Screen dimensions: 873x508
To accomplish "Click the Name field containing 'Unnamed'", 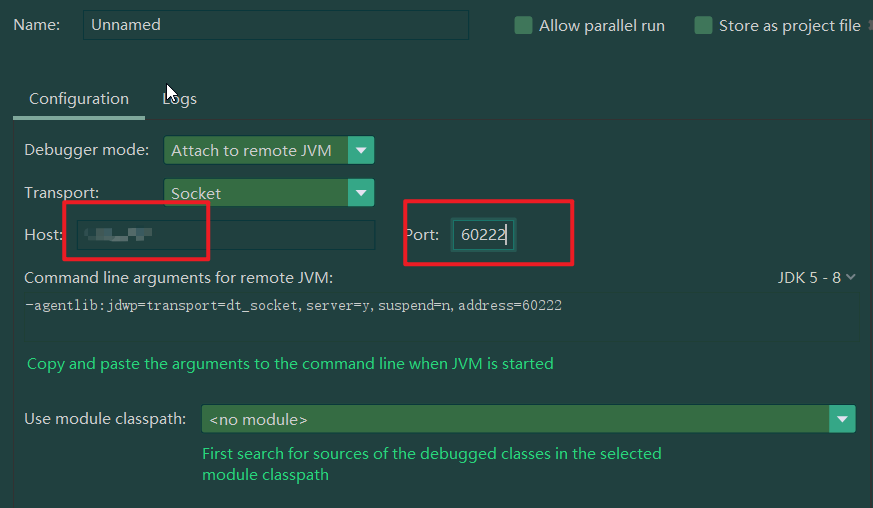I will [275, 25].
